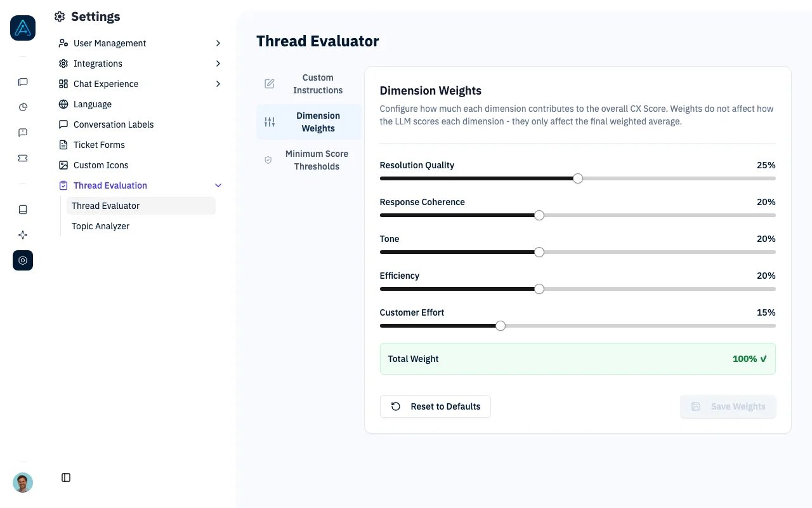The width and height of the screenshot is (812, 508).
Task: Click the app logo in the left rail
Action: pos(23,28)
